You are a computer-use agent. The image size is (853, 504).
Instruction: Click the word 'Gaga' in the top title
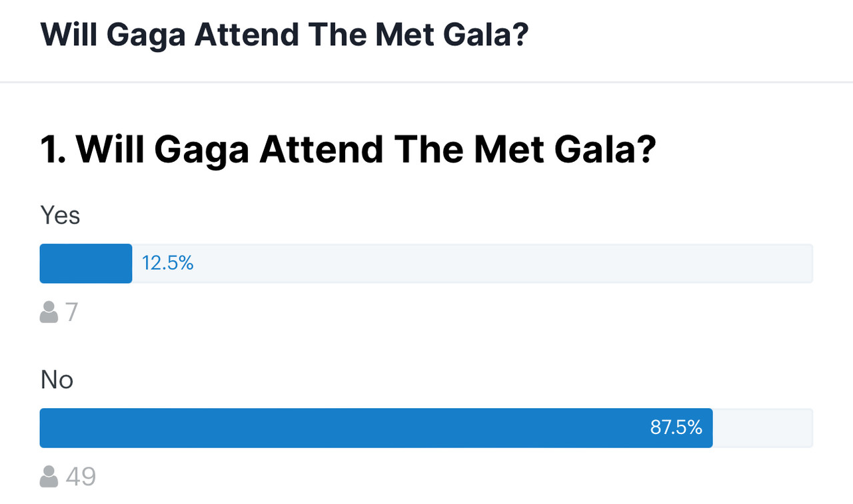(x=146, y=35)
